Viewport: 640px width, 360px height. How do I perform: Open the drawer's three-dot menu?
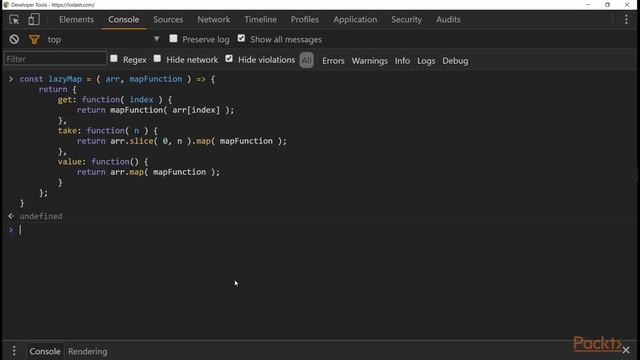[14, 351]
